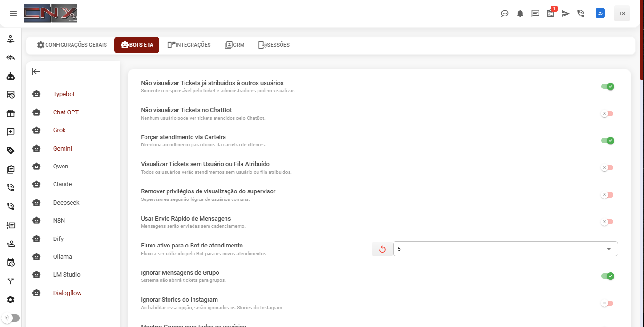Image resolution: width=644 pixels, height=327 pixels.
Task: Disable 'Não visualizar Tickets já atribuídos' toggle
Action: point(607,87)
